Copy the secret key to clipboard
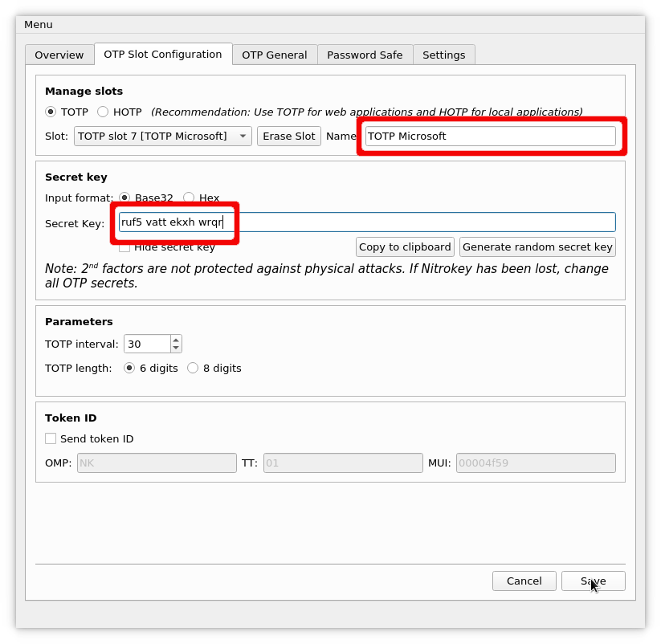The image size is (661, 644). point(405,247)
